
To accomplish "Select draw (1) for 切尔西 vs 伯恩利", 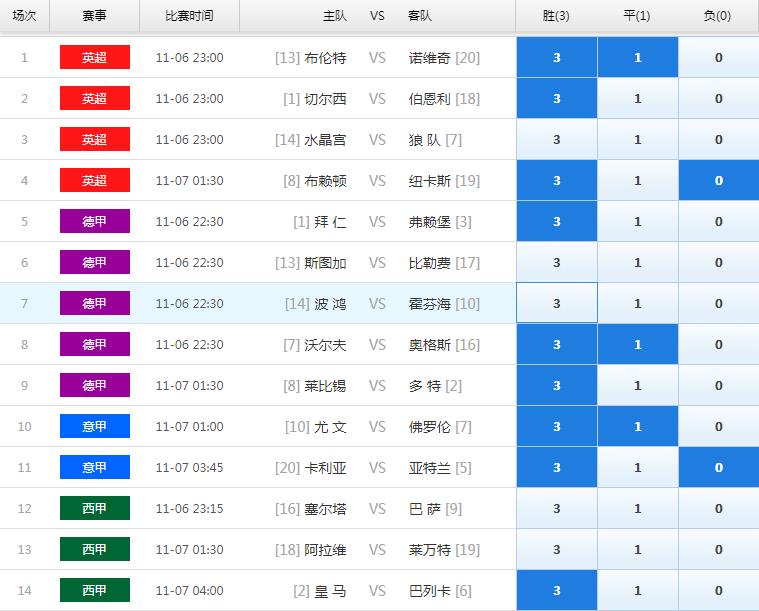I will (x=638, y=99).
